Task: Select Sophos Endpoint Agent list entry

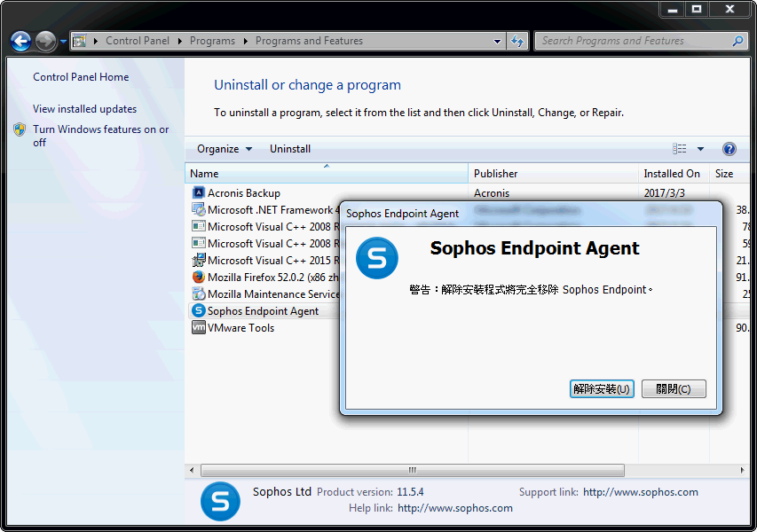Action: click(x=263, y=311)
